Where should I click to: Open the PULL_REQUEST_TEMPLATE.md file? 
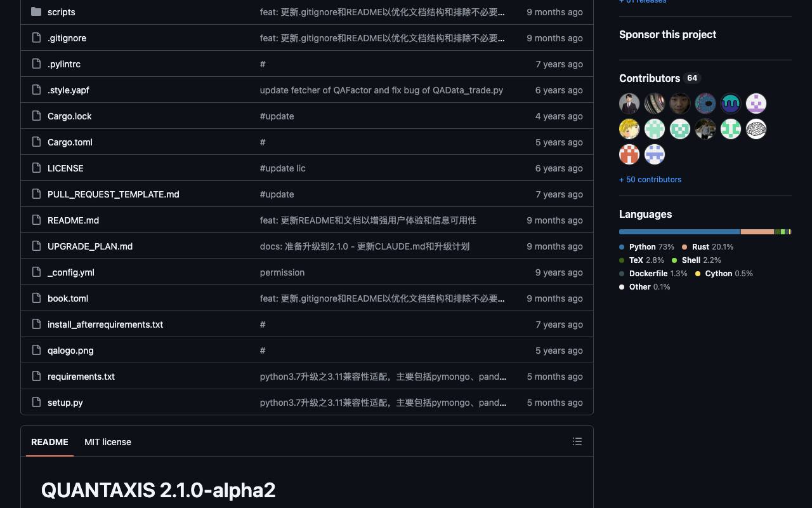[114, 194]
